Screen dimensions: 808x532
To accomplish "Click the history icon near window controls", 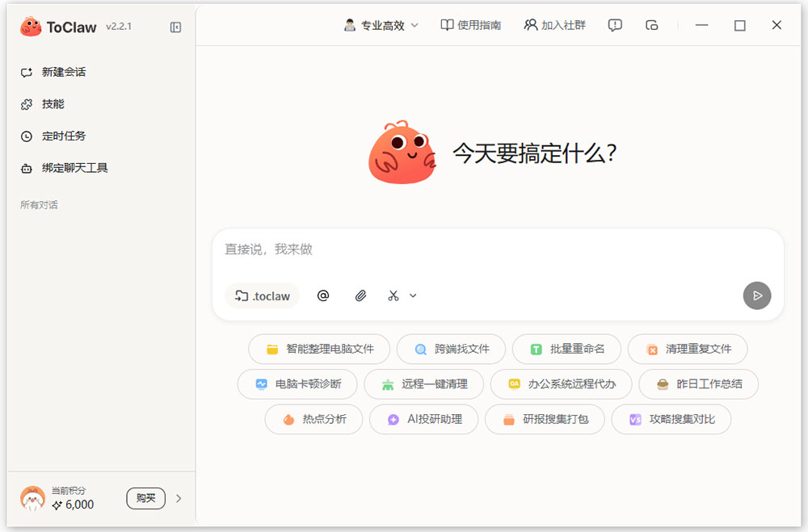I will (x=652, y=25).
